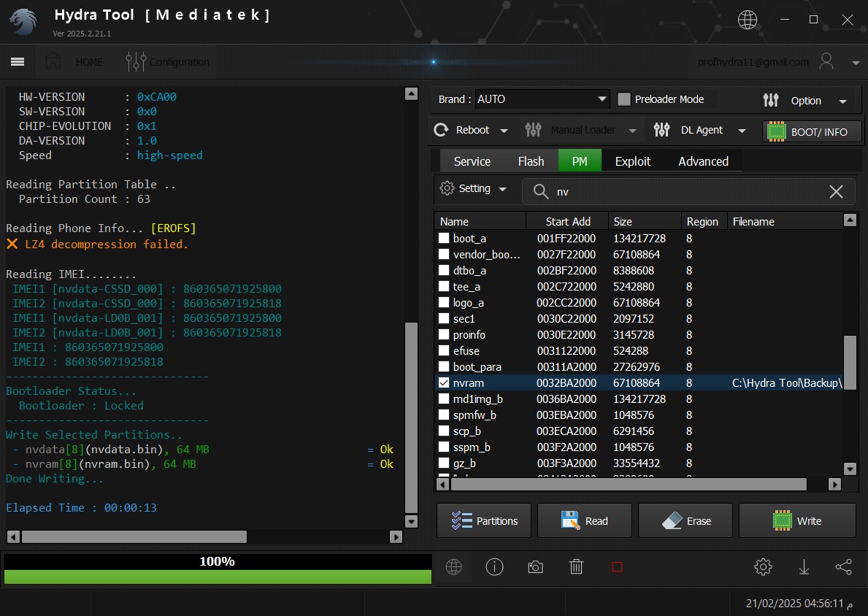Check the efuse partition
Image resolution: width=868 pixels, height=616 pixels.
pos(444,350)
